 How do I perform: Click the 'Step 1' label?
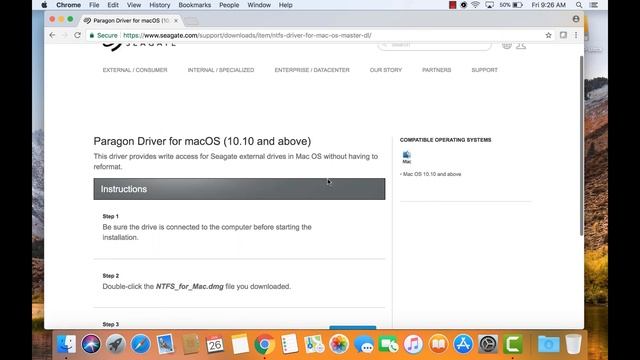click(x=111, y=216)
